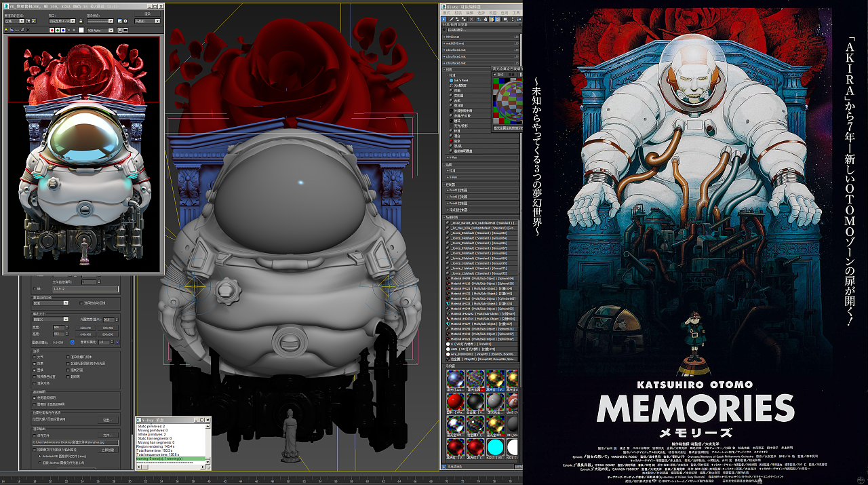Expand mat96589.mat library group
868x485 pixels.
[x=479, y=43]
